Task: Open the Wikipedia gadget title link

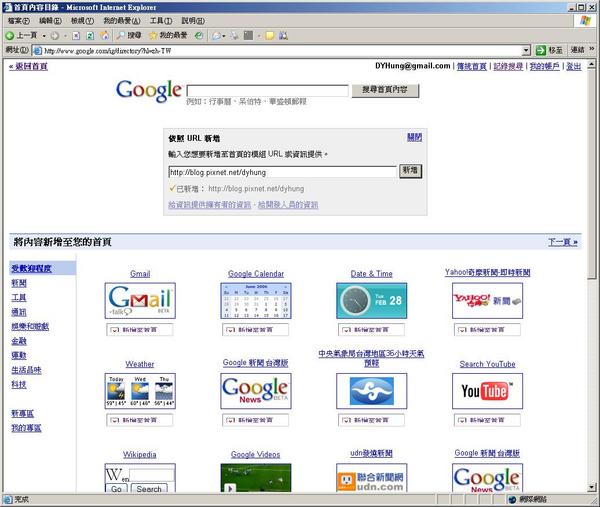Action: click(140, 455)
